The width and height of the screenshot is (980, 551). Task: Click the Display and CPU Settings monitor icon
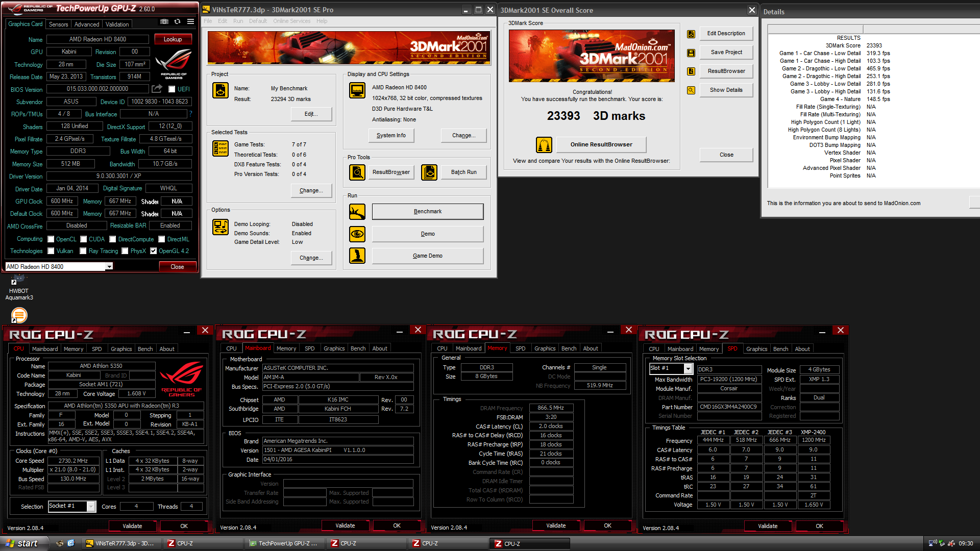pyautogui.click(x=357, y=90)
